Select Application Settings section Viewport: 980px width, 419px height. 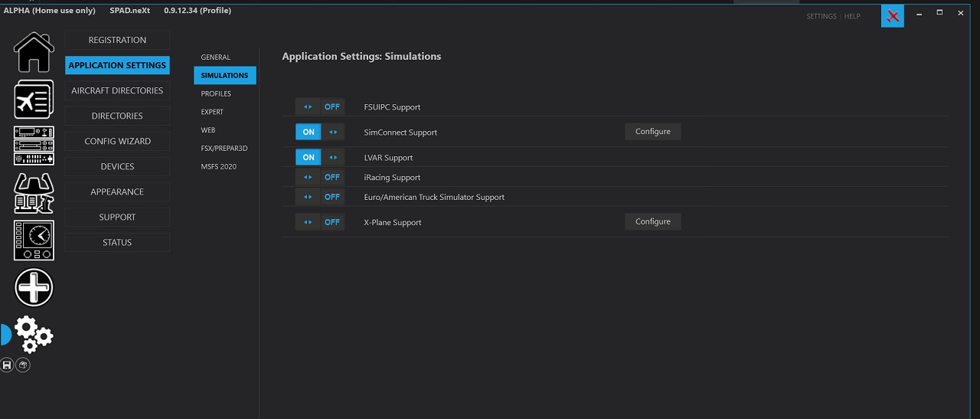tap(117, 65)
